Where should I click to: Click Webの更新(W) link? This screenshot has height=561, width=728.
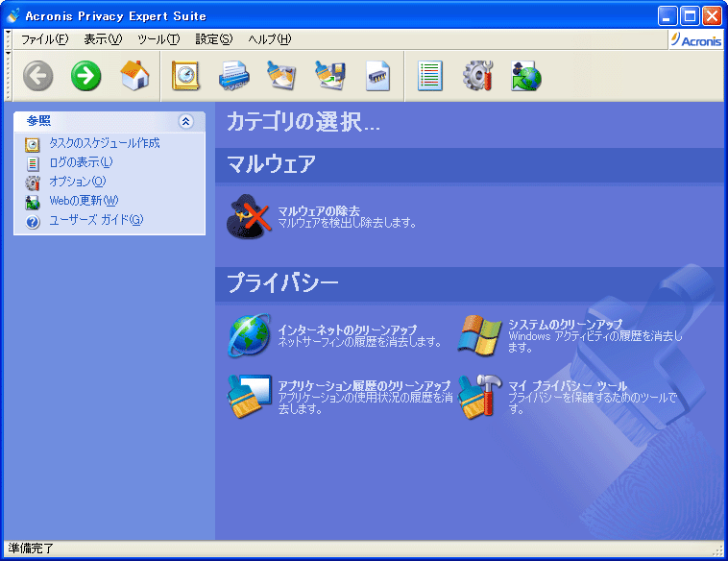click(84, 200)
